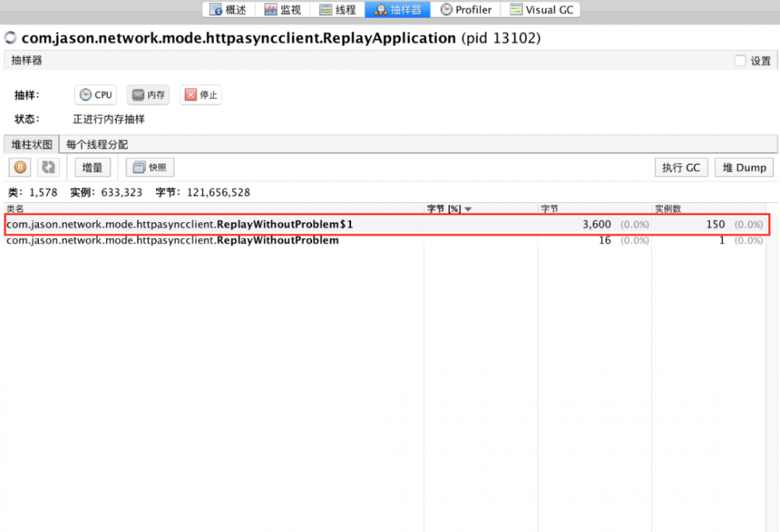Select the 堆柱状图 heap histogram tab

31,144
